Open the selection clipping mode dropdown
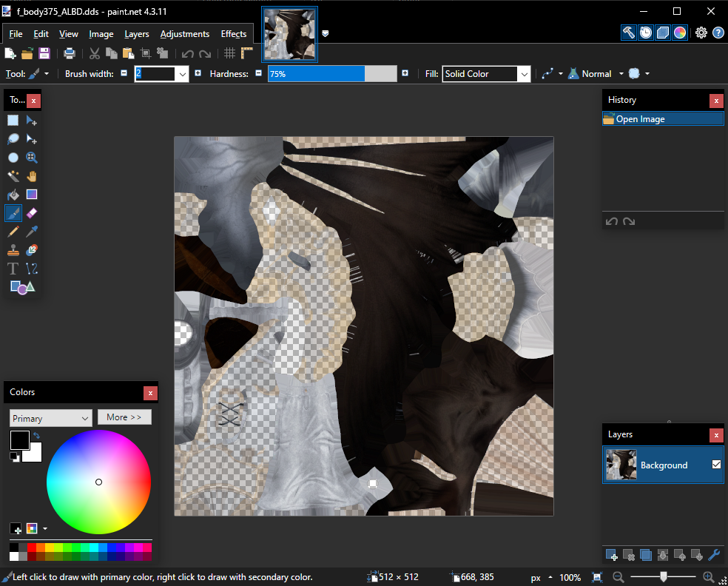Viewport: 728px width, 586px height. point(647,74)
